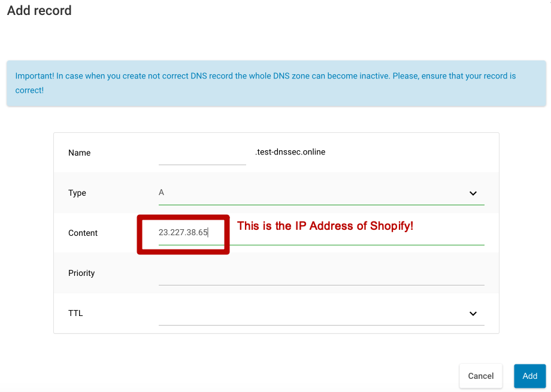Click the Priority input field
The height and width of the screenshot is (392, 551).
point(321,274)
